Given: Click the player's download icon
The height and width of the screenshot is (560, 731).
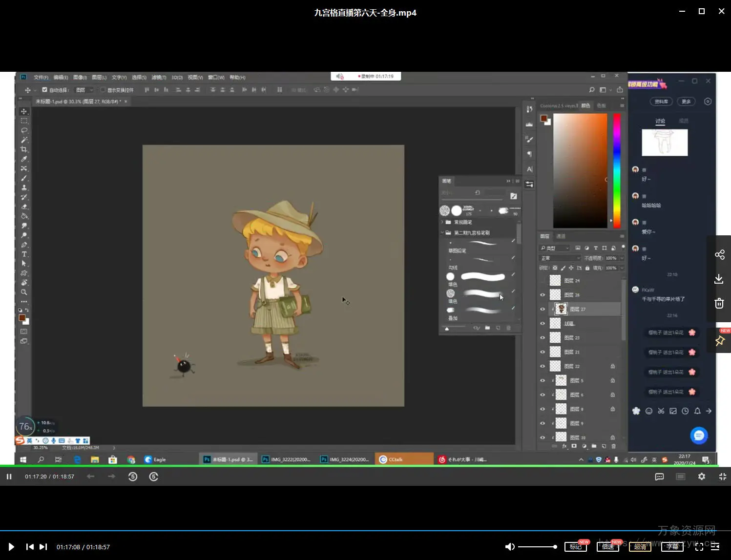Looking at the screenshot, I should (719, 279).
